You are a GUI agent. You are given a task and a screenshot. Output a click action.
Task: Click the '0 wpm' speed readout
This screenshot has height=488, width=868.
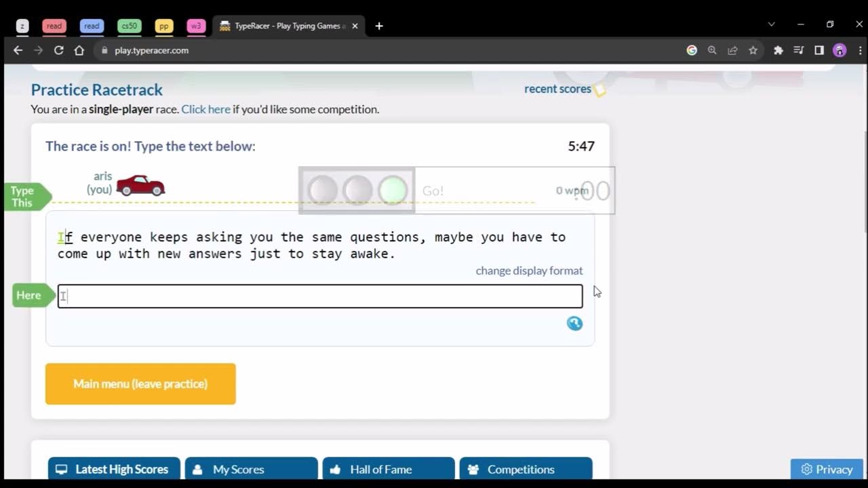pyautogui.click(x=572, y=190)
